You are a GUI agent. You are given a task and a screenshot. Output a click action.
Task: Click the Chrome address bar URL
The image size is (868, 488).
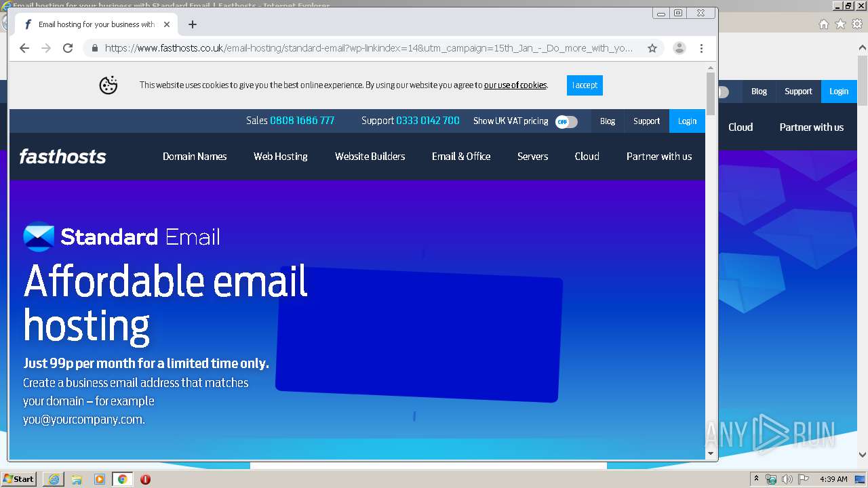(x=368, y=48)
